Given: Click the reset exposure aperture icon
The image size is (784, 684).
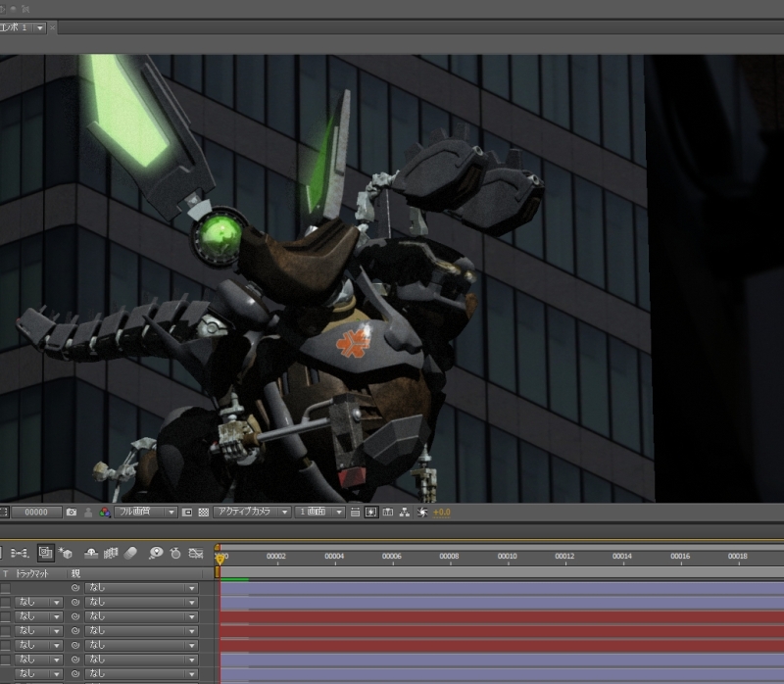Looking at the screenshot, I should 422,513.
